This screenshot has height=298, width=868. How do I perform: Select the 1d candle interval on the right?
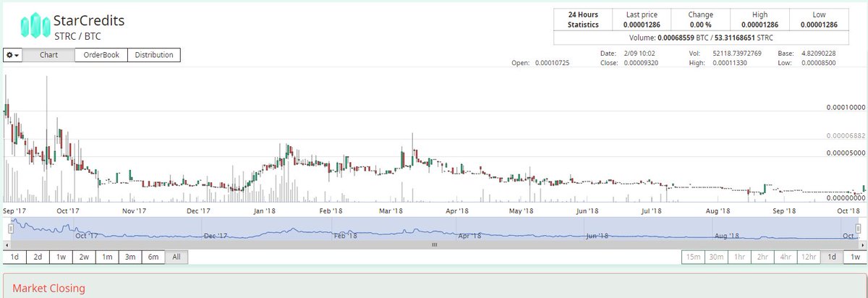pyautogui.click(x=832, y=257)
